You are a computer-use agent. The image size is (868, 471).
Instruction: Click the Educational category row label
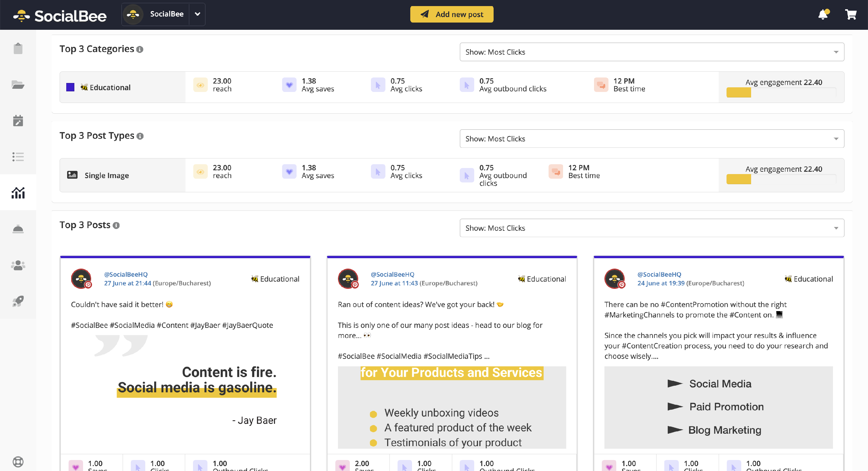click(106, 88)
